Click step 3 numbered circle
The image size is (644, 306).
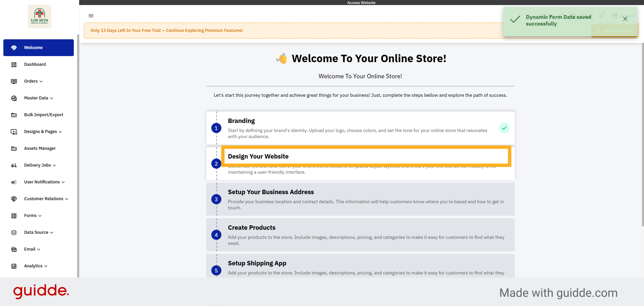(216, 199)
